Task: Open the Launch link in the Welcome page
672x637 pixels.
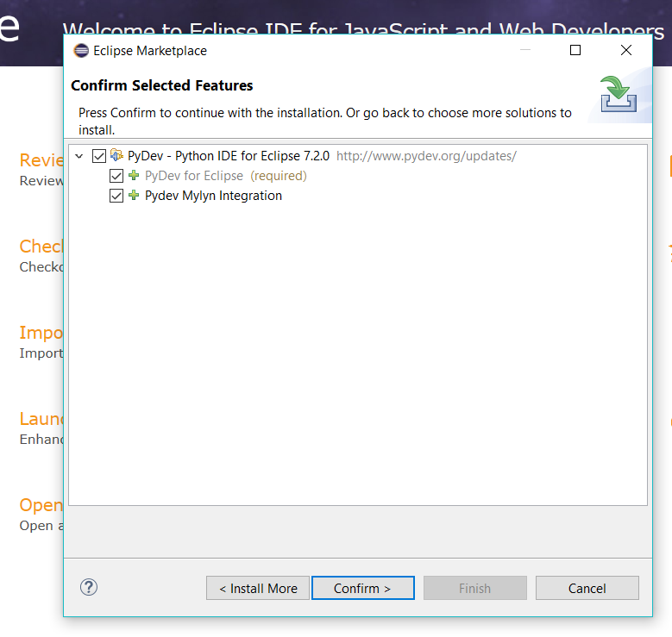Action: coord(41,419)
